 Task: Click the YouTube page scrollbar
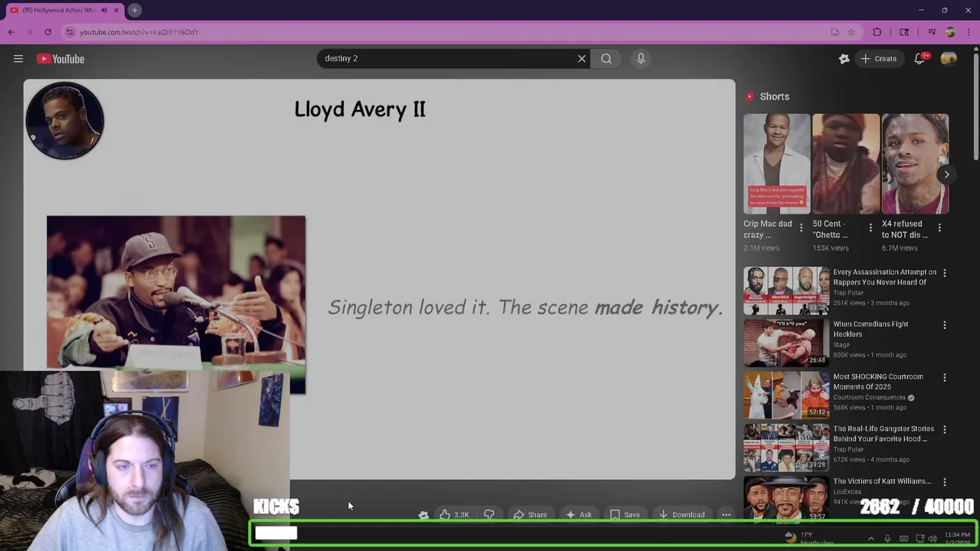[975, 107]
